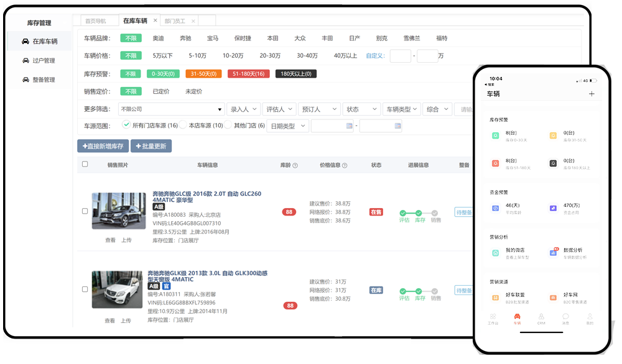The image size is (622, 364).
Task: Tap the 数据分析 icon on phone
Action: click(x=554, y=252)
